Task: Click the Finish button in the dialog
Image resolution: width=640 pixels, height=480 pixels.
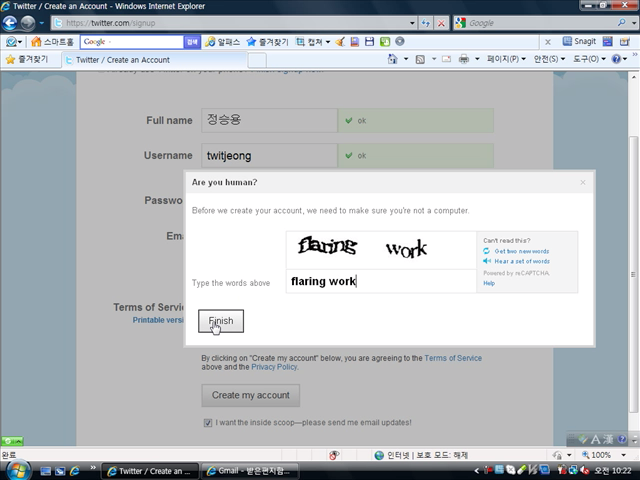Action: pyautogui.click(x=221, y=321)
